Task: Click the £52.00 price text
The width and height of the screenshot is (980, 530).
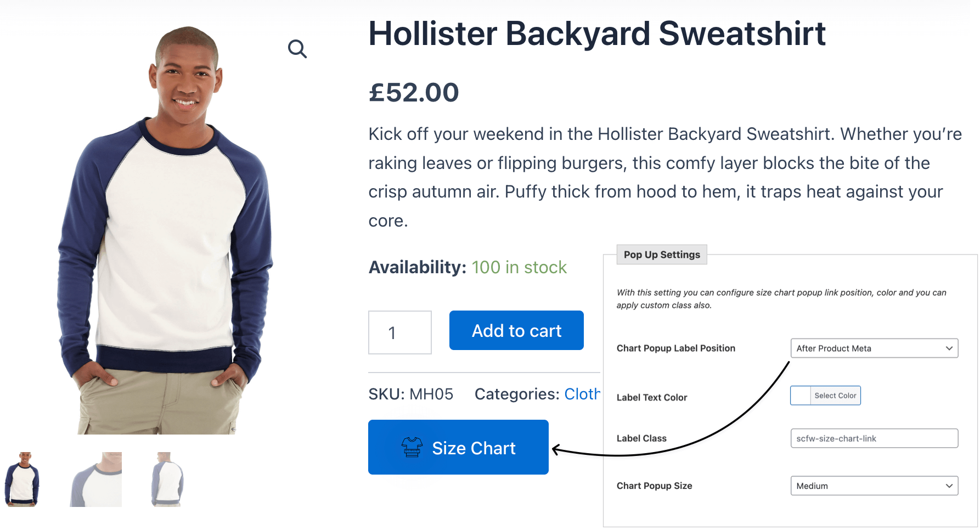Action: click(x=414, y=92)
